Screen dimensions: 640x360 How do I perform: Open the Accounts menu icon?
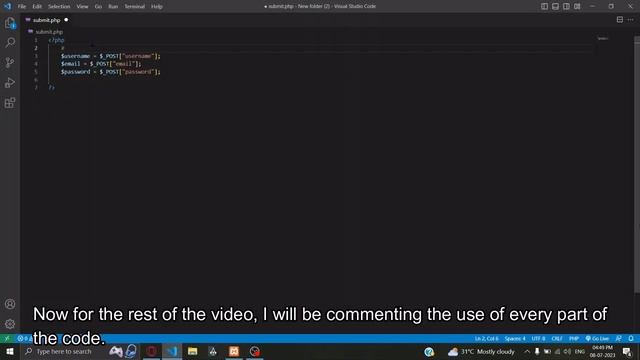coord(10,304)
